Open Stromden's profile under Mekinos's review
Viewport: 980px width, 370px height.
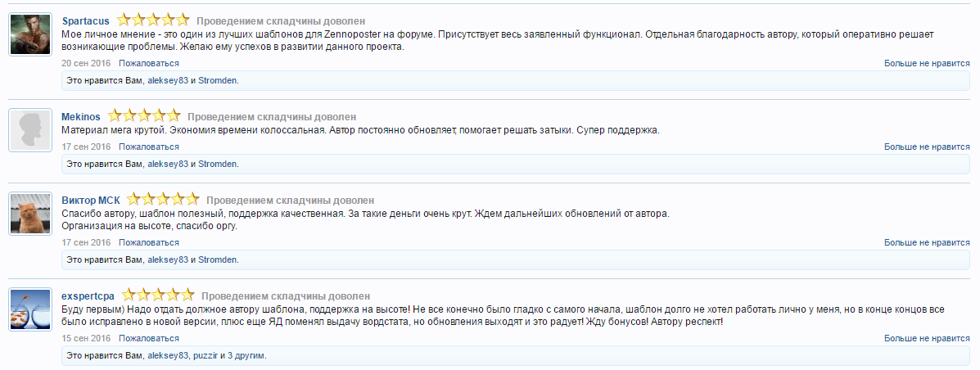(217, 164)
